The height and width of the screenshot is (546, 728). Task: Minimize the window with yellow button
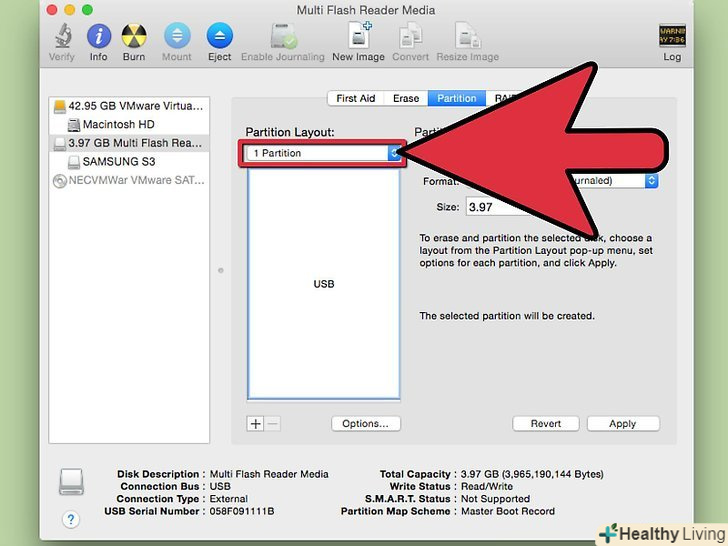[70, 10]
